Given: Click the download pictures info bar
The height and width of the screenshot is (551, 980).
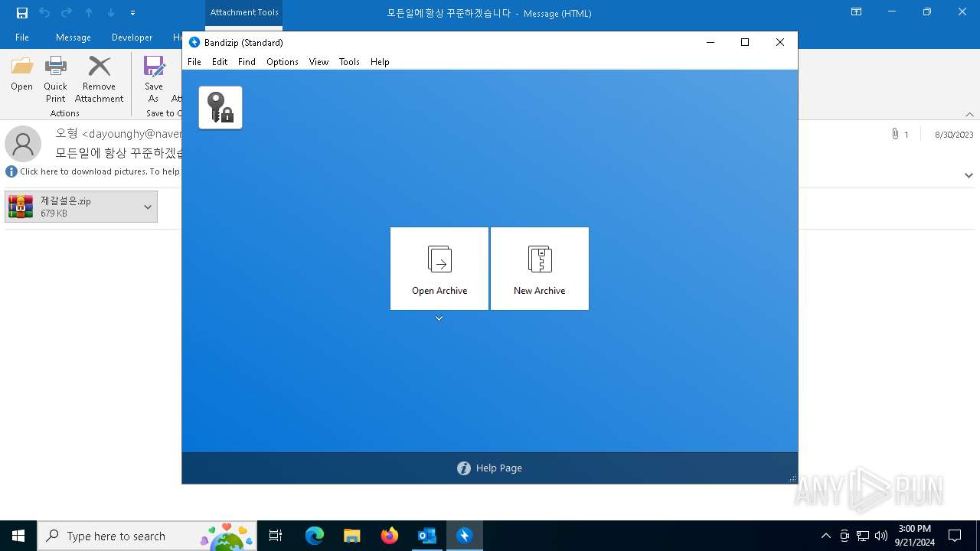Looking at the screenshot, I should [93, 171].
